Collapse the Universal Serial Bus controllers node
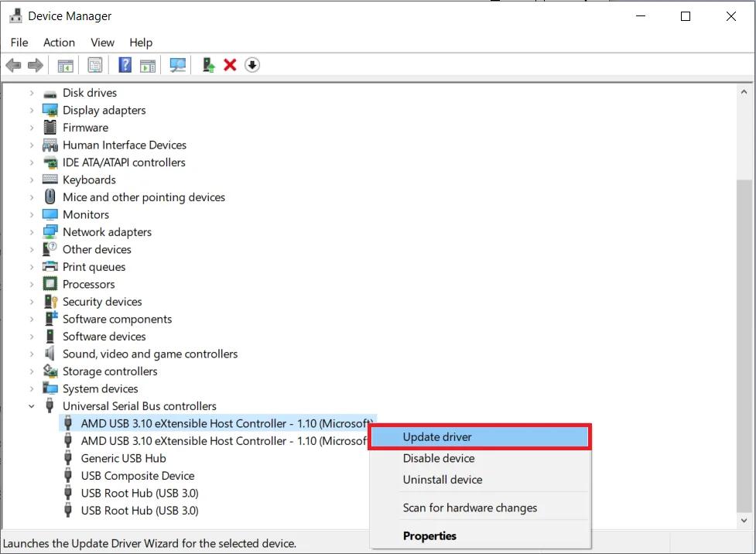756x554 pixels. point(32,406)
